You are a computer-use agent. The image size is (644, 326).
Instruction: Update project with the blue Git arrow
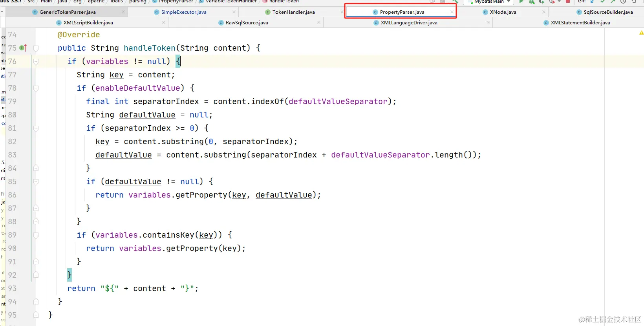click(593, 2)
